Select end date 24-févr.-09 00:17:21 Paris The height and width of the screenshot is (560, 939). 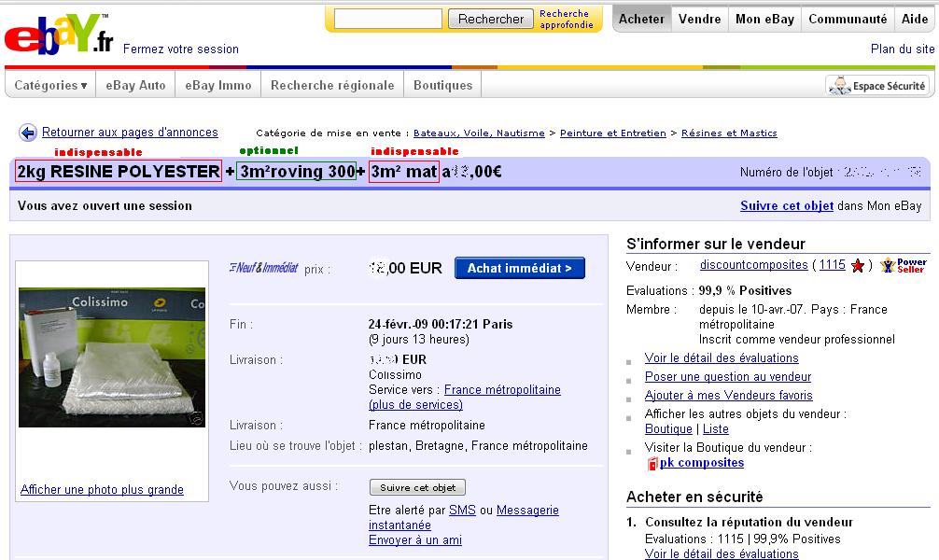coord(441,324)
